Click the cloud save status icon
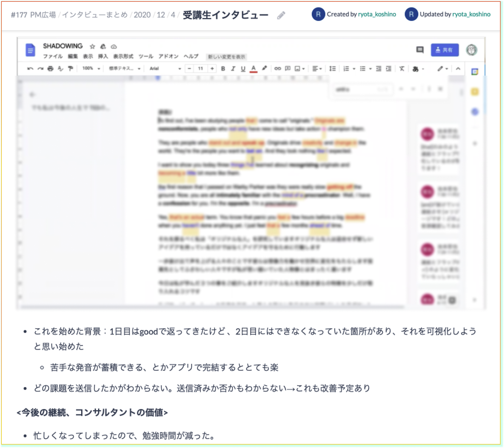The width and height of the screenshot is (504, 448). point(114,46)
